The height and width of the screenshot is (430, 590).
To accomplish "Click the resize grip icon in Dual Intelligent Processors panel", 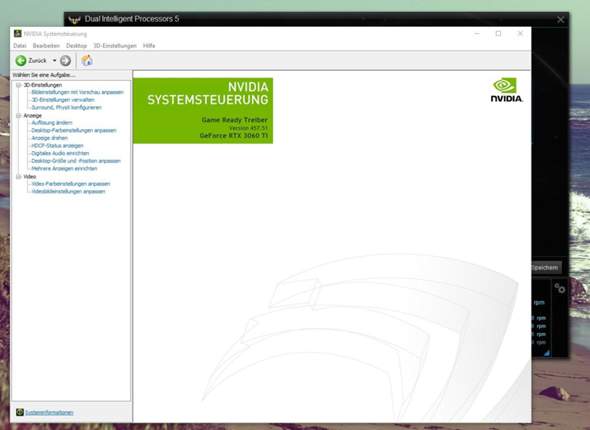I will coord(547,353).
